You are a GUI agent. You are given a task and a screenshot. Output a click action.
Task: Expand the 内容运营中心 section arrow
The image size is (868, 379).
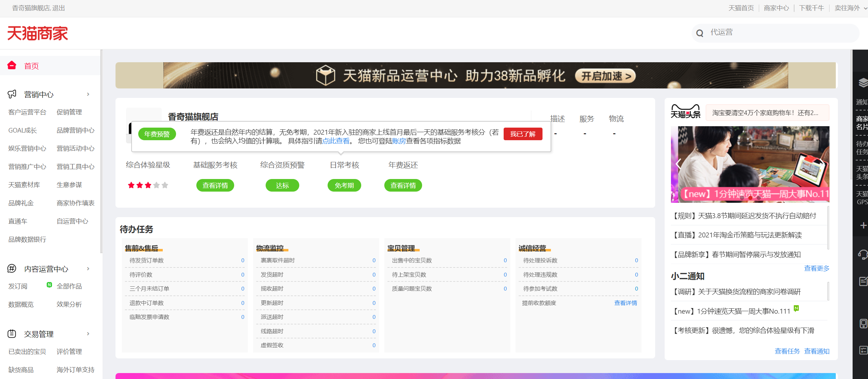pyautogui.click(x=88, y=269)
